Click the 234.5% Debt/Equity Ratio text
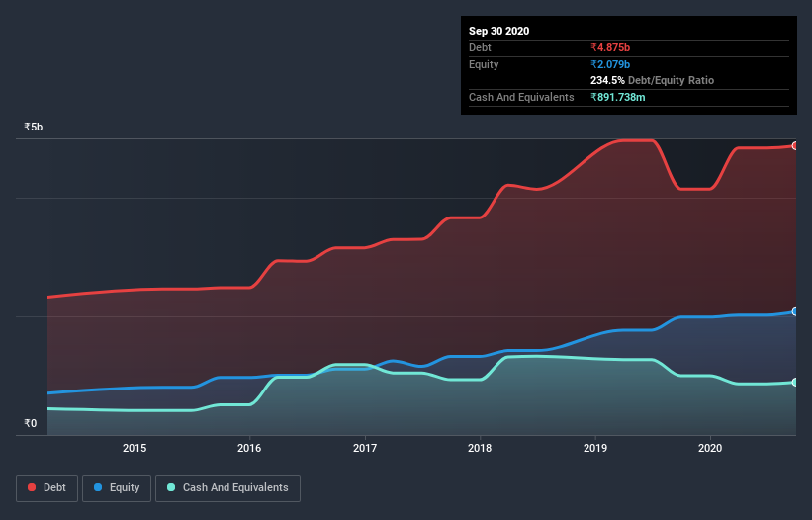This screenshot has width=812, height=520. tap(652, 80)
